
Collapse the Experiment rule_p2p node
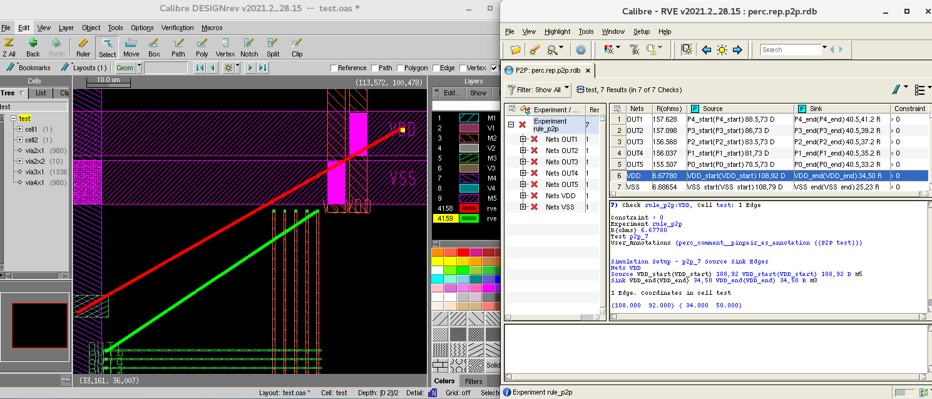click(x=511, y=125)
